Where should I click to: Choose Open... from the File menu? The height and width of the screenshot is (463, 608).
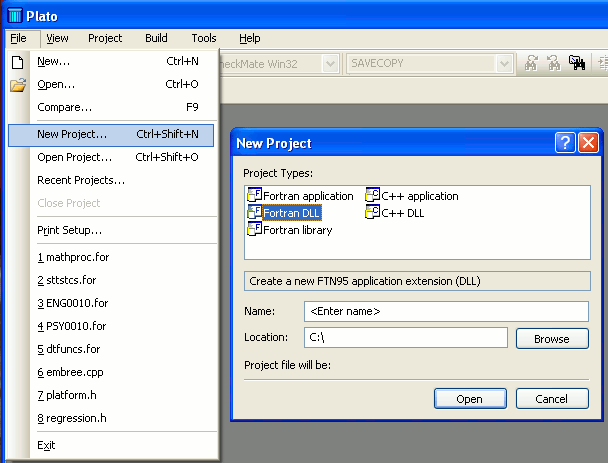111,84
